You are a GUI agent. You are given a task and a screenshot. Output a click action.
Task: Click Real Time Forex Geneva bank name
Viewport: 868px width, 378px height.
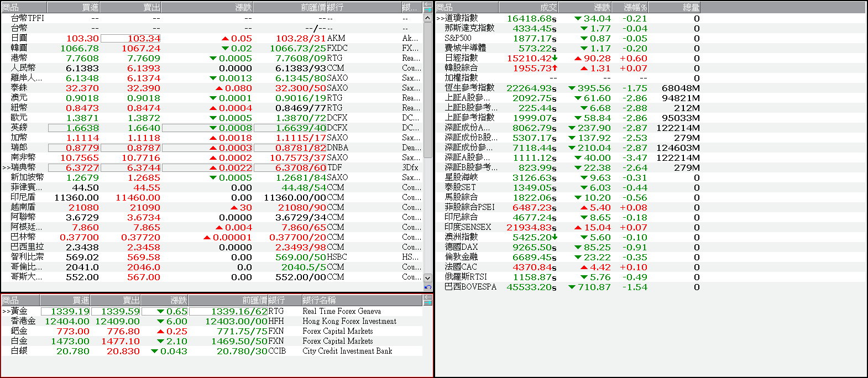[342, 311]
